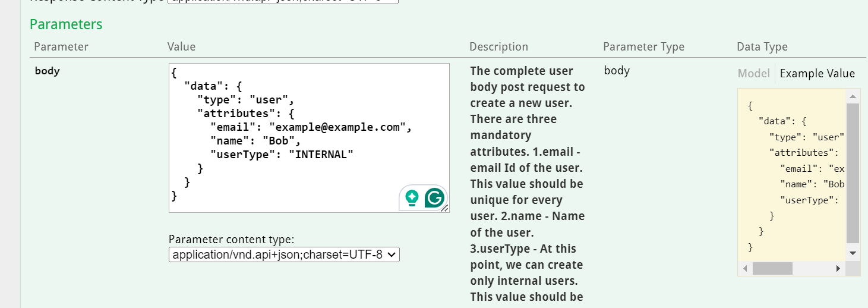868x308 pixels.
Task: Click the body parameter name label
Action: click(x=48, y=71)
